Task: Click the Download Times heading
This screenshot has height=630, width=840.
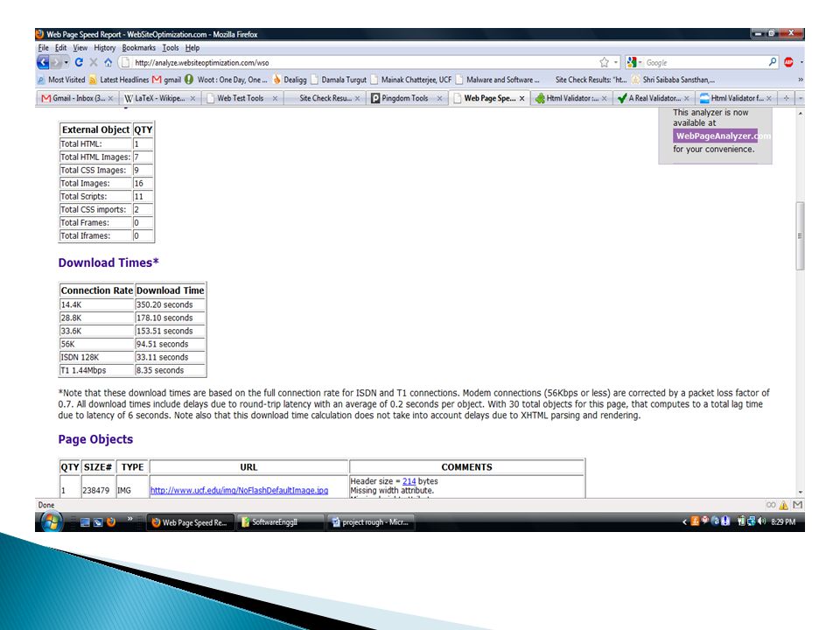Action: coord(108,262)
